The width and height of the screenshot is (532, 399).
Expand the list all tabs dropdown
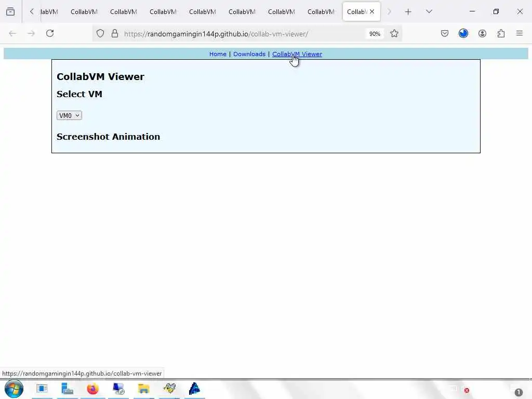[429, 11]
